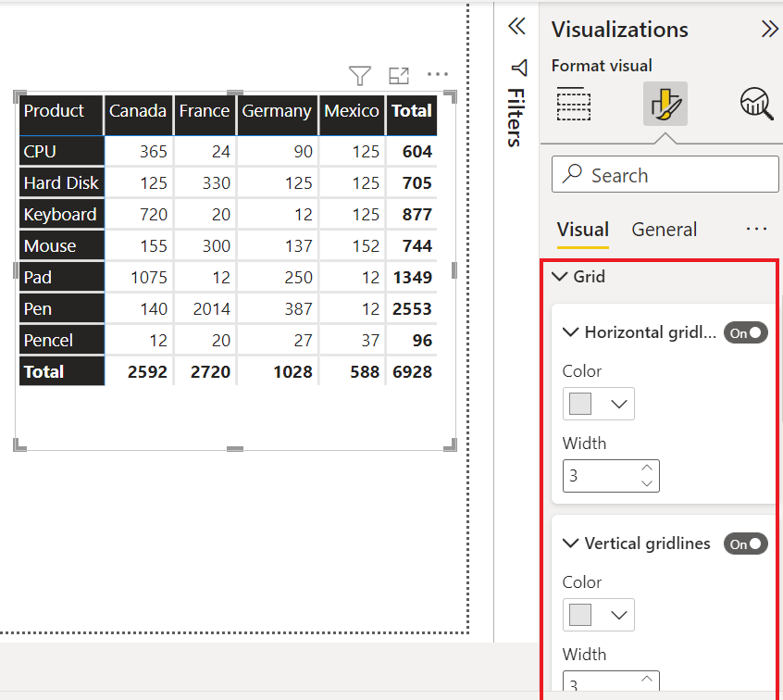
Task: Open the Analytics magnifier icon
Action: tap(756, 104)
